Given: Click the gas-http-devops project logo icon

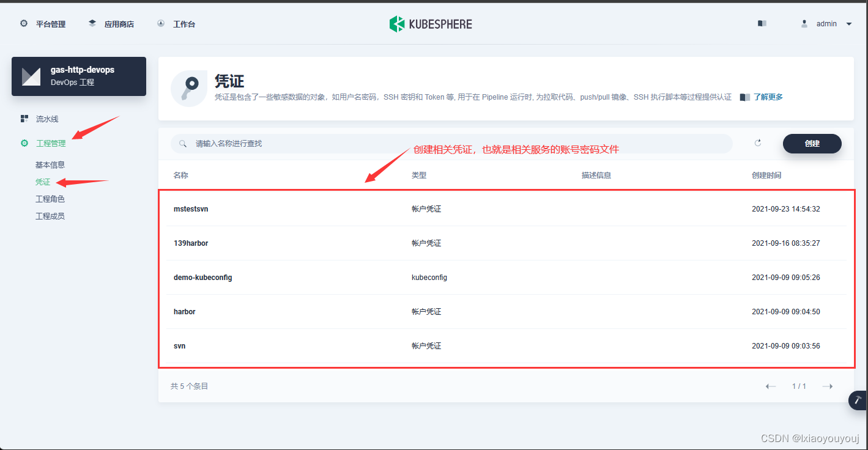Looking at the screenshot, I should pos(31,76).
